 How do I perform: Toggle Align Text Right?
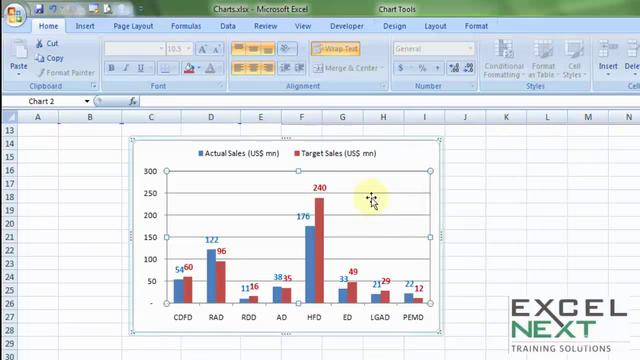click(268, 68)
